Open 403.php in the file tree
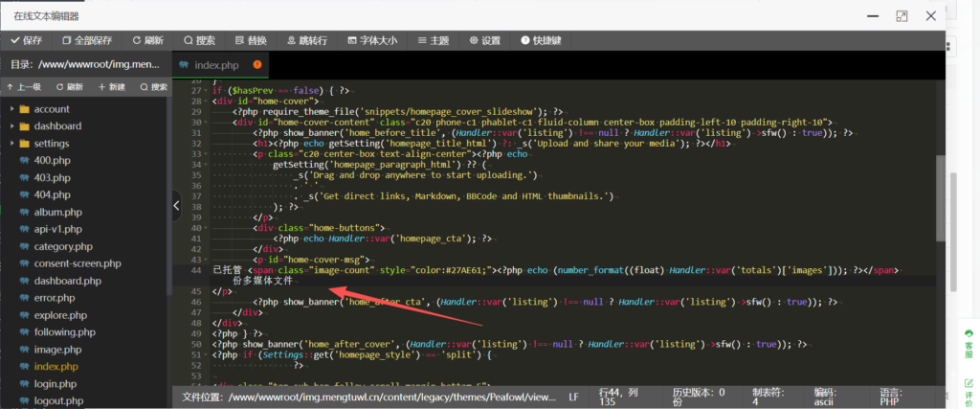980x409 pixels. (53, 177)
